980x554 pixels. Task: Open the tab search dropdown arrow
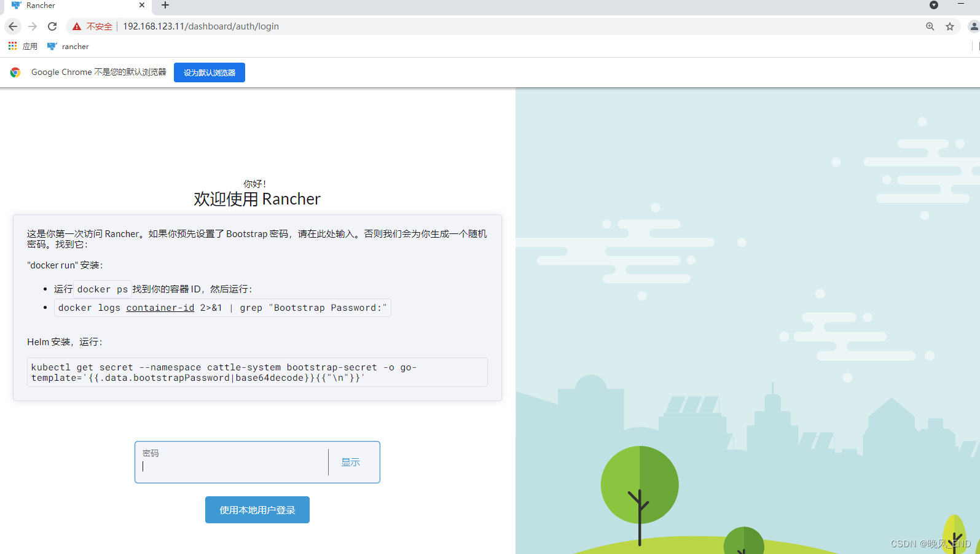click(x=934, y=5)
